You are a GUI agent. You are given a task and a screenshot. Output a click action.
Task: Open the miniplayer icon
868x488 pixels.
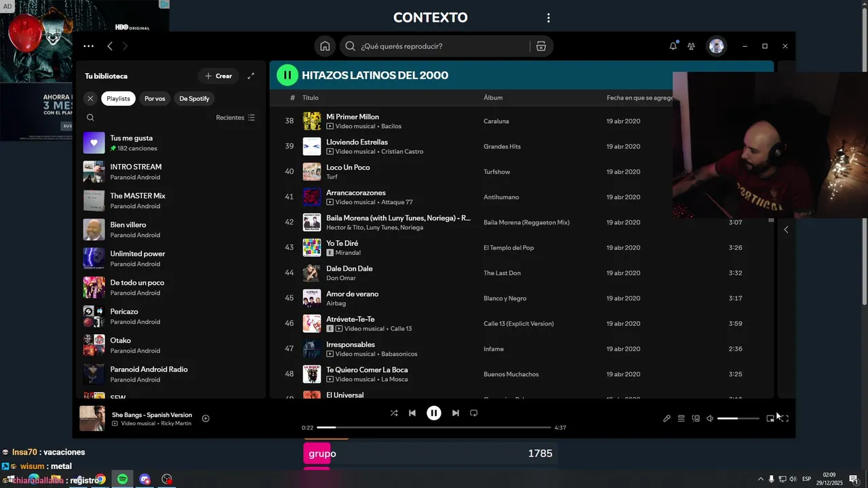pos(770,418)
